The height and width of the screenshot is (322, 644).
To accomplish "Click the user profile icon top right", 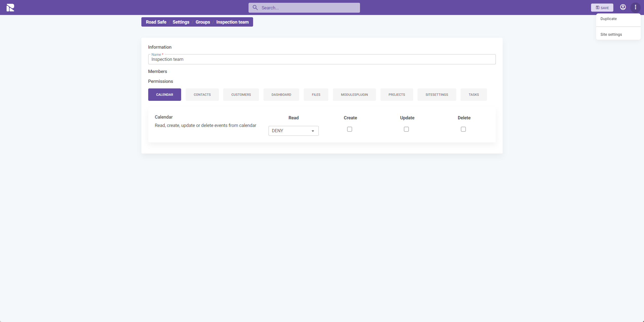I will tap(624, 7).
